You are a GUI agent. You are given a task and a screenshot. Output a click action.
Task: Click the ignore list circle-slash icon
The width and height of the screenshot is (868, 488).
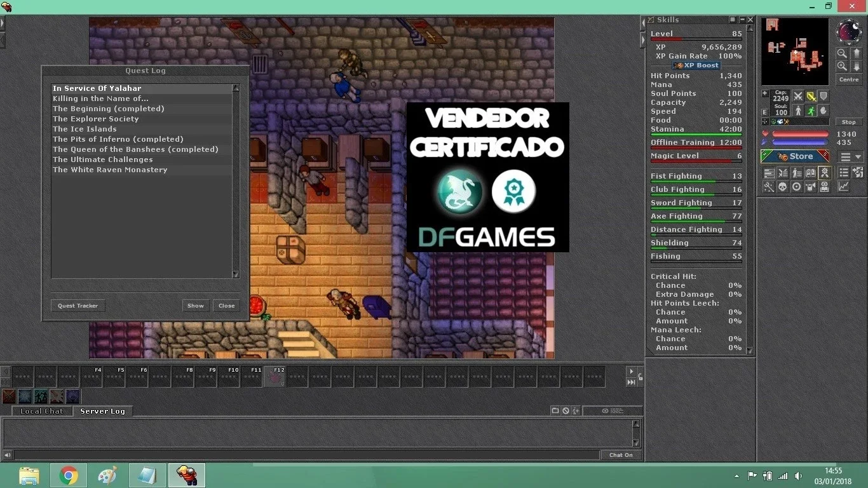tap(566, 411)
